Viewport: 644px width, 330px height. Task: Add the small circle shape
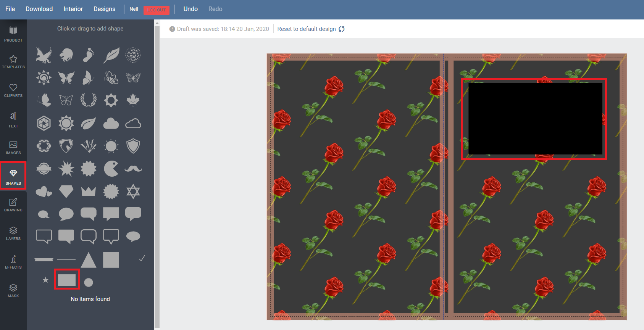click(89, 282)
